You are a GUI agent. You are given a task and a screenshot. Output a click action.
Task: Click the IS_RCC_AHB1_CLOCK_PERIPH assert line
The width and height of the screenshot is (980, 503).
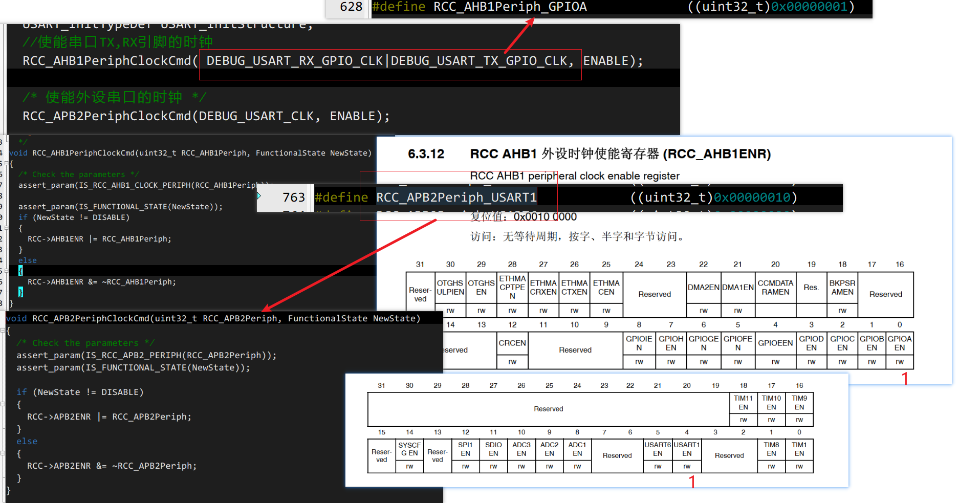tap(145, 185)
